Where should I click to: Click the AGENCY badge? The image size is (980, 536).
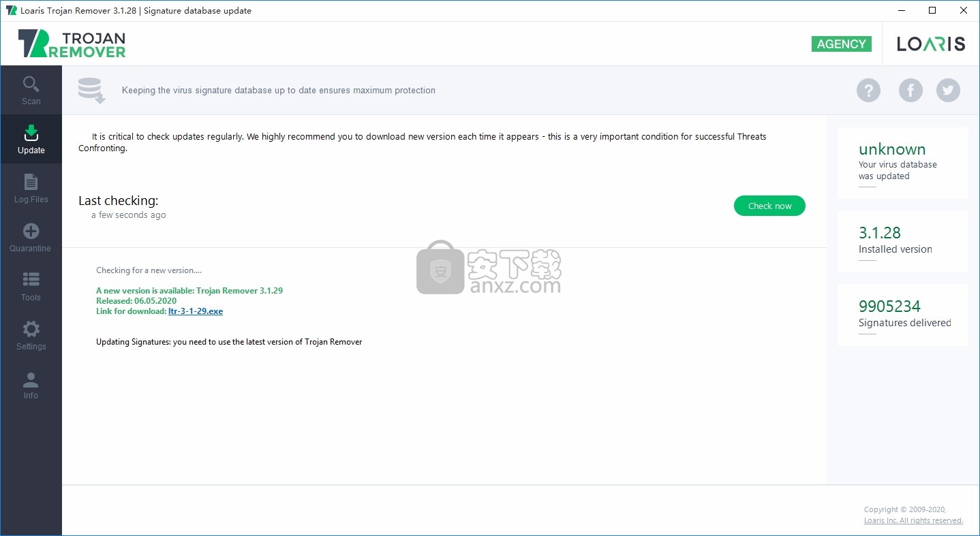[842, 44]
